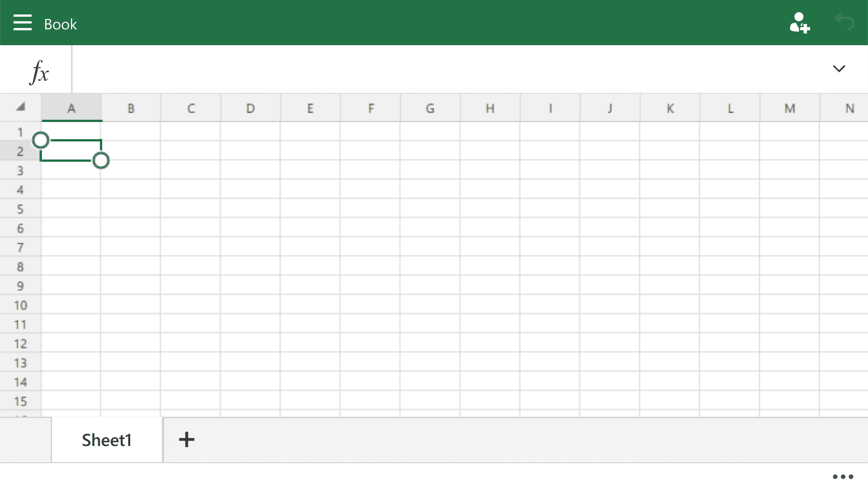Select row 5 header

point(20,209)
